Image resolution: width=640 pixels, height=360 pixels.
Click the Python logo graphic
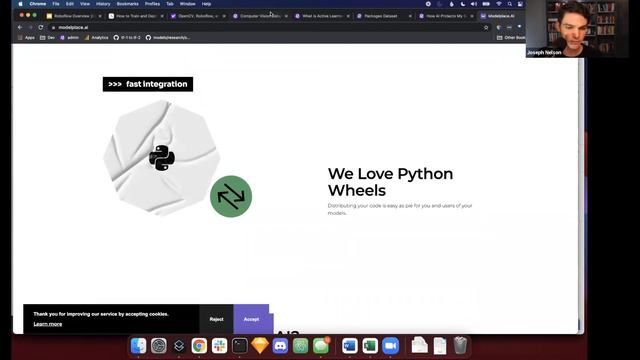(162, 158)
